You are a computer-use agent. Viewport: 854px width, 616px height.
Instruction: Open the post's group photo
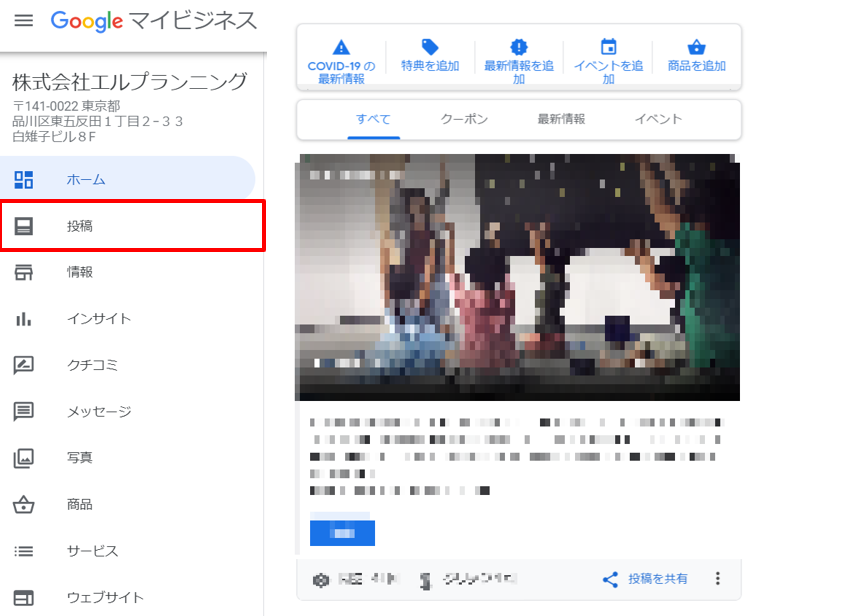click(517, 277)
